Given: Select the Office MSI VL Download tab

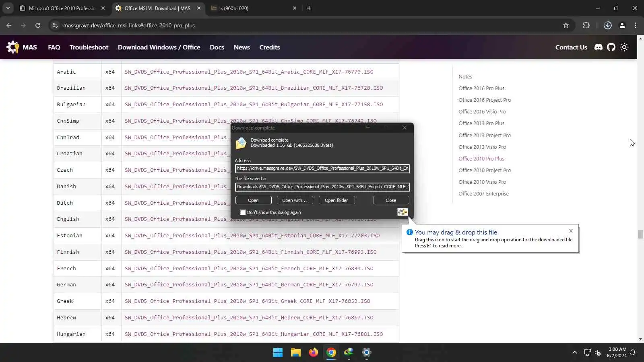Looking at the screenshot, I should (x=157, y=8).
